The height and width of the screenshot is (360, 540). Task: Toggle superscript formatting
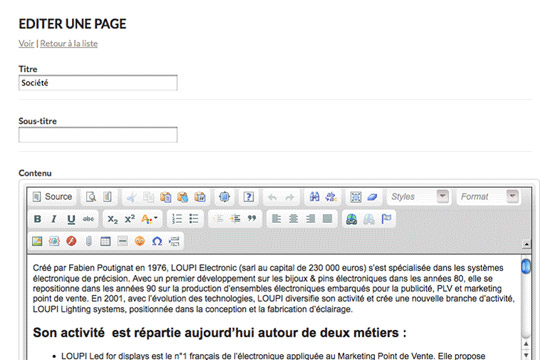129,219
